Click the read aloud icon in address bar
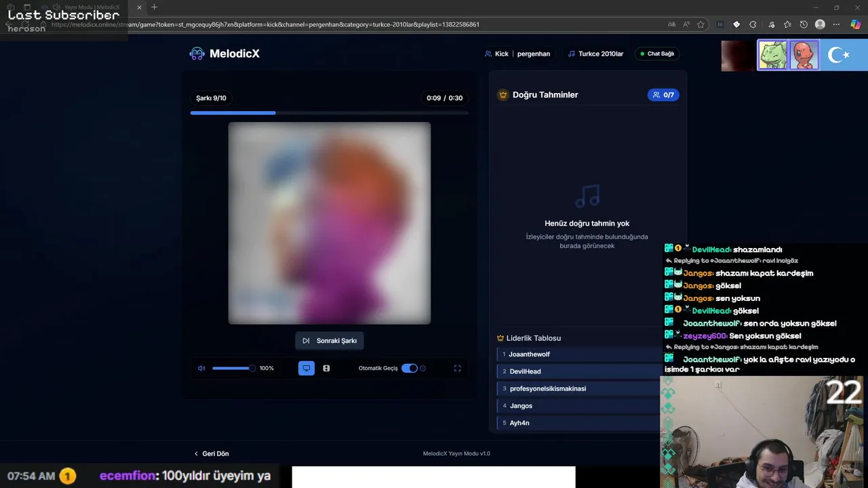 point(686,24)
